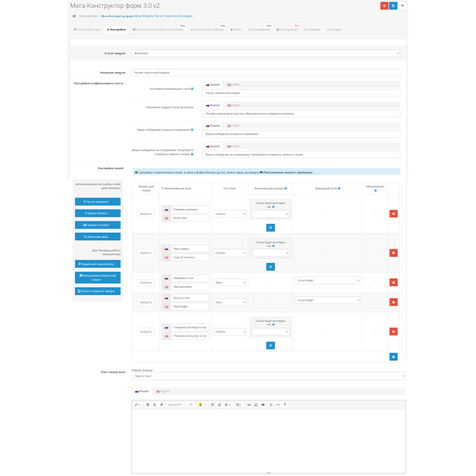476x476 pixels.
Task: Switch to 'Интеграция в шаблон' tab
Action: tap(206, 29)
